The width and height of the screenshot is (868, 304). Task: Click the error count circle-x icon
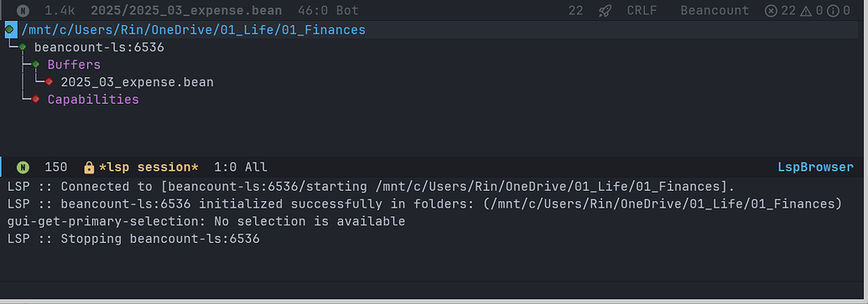click(x=771, y=11)
